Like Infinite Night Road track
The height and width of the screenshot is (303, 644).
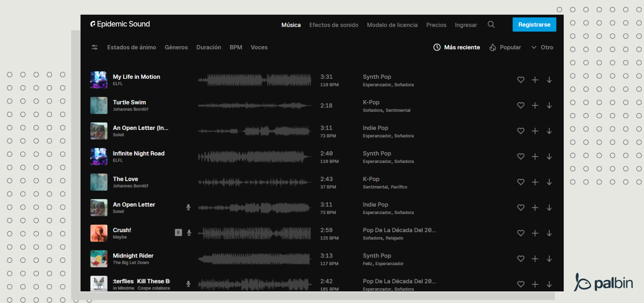(521, 156)
